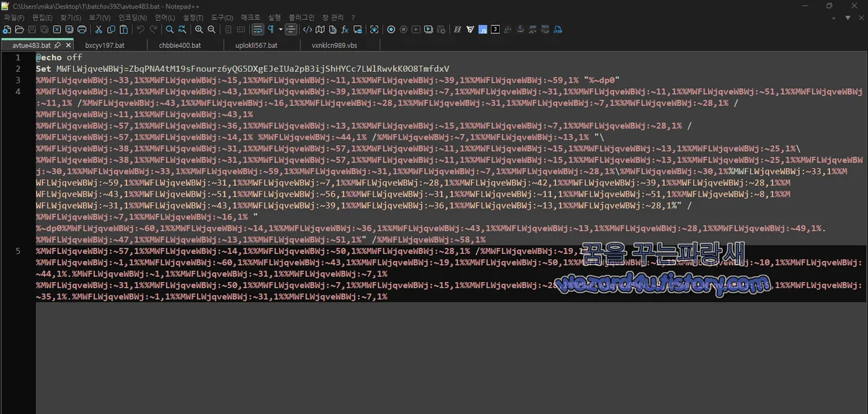This screenshot has width=868, height=414.
Task: Open the 파일(F) menu
Action: (14, 17)
